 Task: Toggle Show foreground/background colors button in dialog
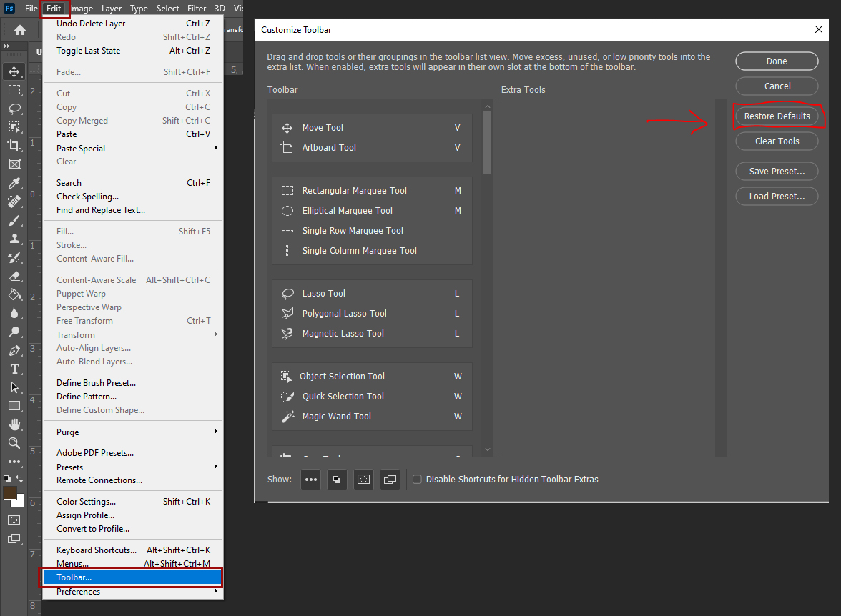click(337, 480)
